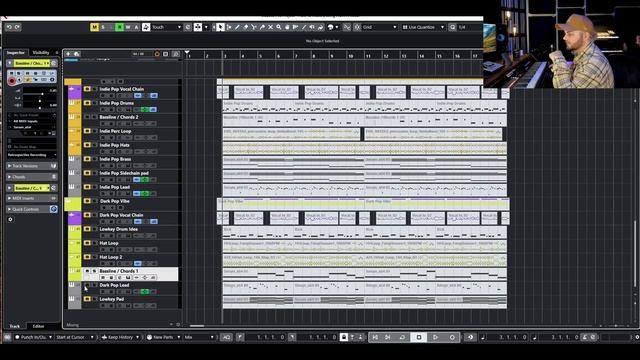This screenshot has width=640, height=360.
Task: Toggle the green Read automation R button
Action: point(120,27)
